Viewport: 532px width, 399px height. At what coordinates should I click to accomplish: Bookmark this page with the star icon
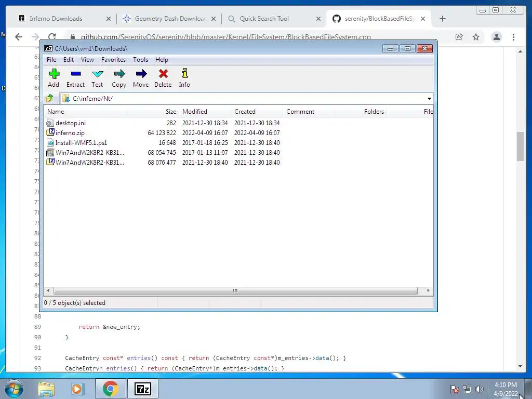pyautogui.click(x=476, y=37)
